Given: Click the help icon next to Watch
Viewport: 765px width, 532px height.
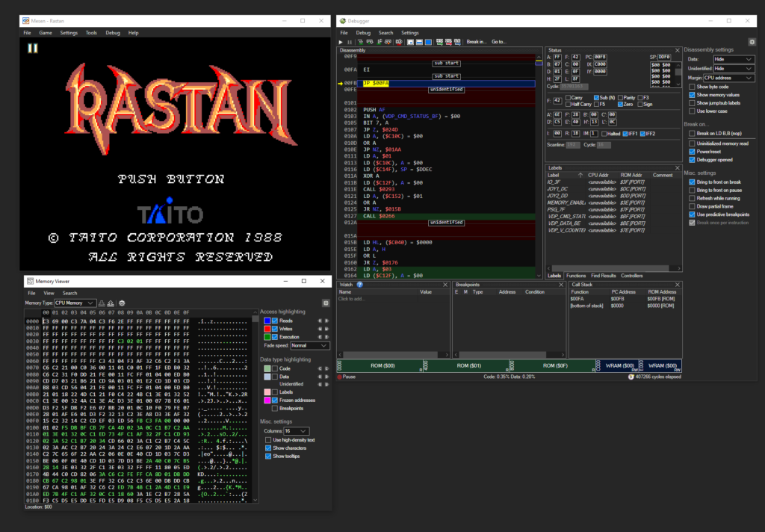Looking at the screenshot, I should (x=359, y=285).
